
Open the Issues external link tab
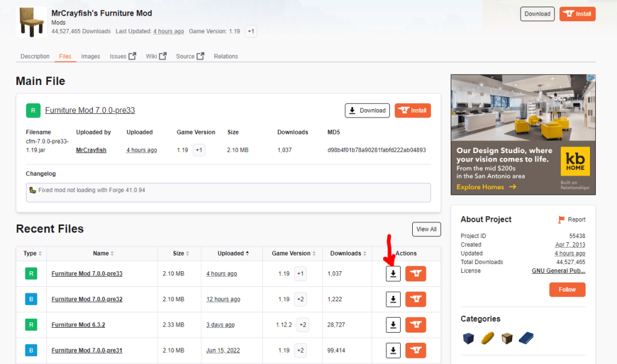click(123, 56)
